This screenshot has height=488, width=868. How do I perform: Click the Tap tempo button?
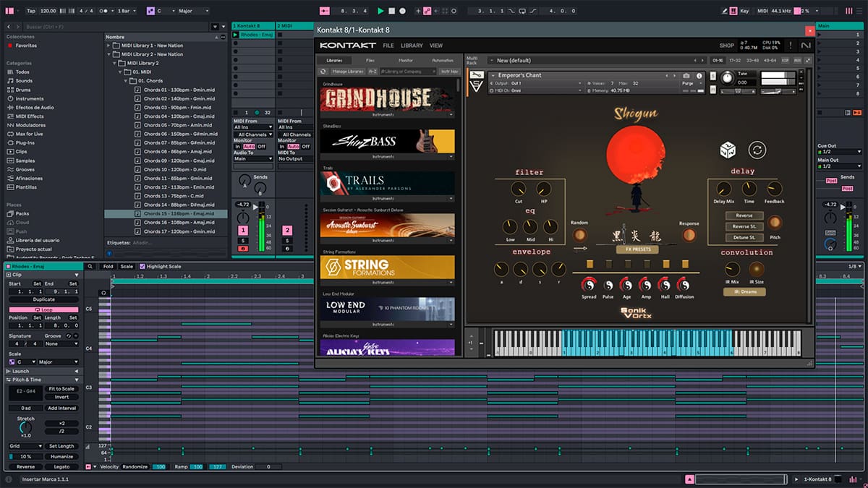[x=30, y=11]
